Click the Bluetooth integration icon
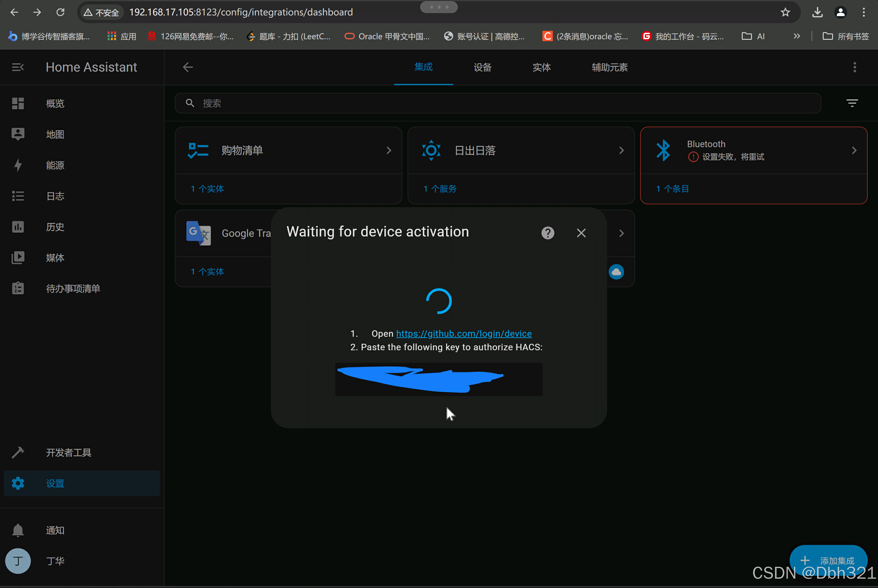The width and height of the screenshot is (878, 588). (x=663, y=150)
